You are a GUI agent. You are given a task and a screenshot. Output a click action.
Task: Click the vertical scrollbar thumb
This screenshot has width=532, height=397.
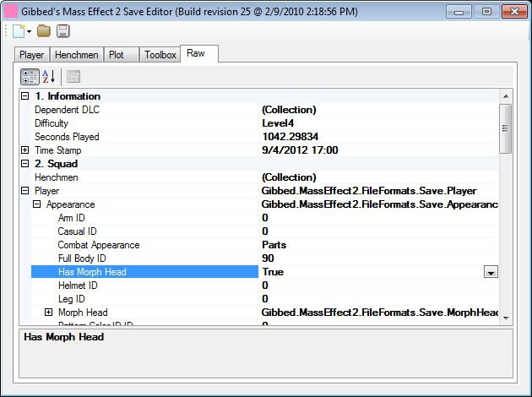point(506,128)
